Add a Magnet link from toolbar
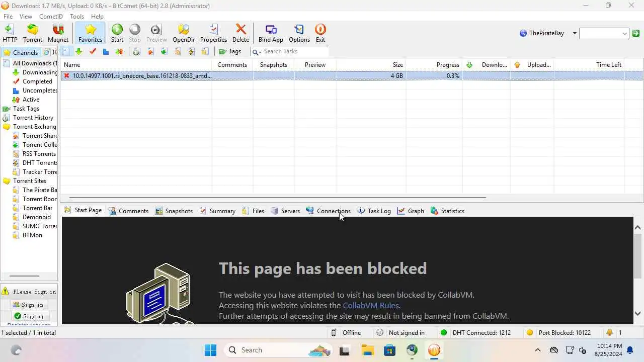This screenshot has width=644, height=362. coord(58,33)
